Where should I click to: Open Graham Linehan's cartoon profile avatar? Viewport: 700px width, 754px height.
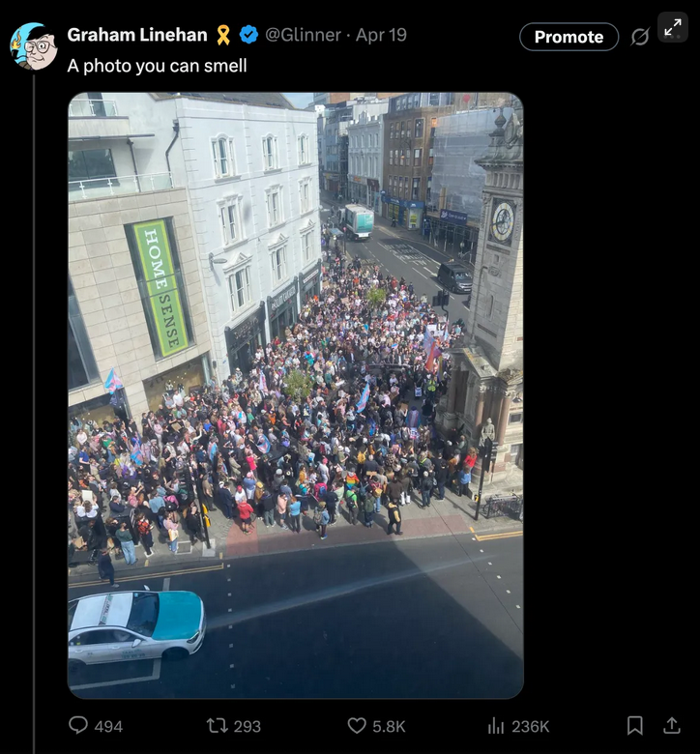pyautogui.click(x=34, y=46)
